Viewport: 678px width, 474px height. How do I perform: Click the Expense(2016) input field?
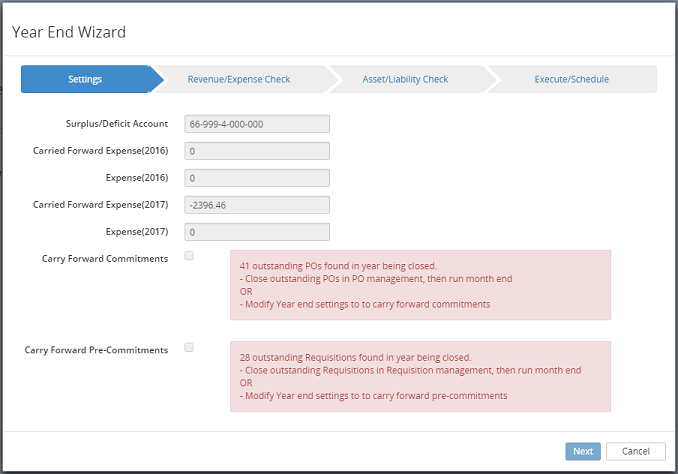pos(257,178)
